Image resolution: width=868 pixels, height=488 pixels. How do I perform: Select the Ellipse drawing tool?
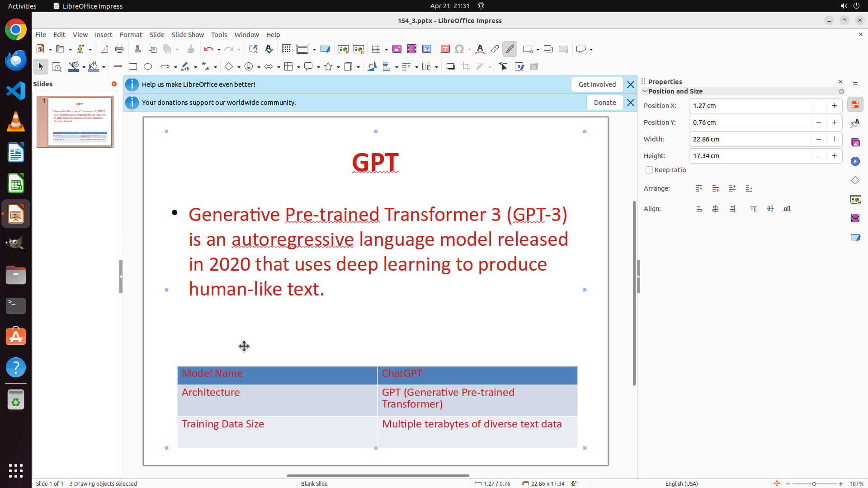tap(148, 67)
